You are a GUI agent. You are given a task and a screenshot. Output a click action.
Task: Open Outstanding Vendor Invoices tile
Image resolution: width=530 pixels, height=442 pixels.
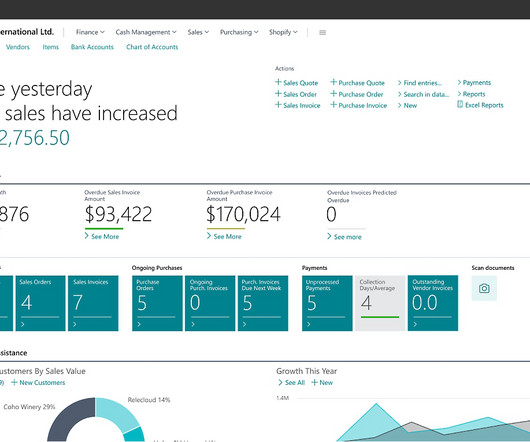pos(433,303)
